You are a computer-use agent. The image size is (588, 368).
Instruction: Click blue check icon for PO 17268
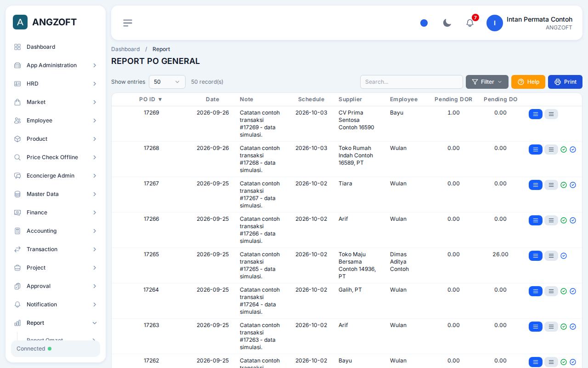click(x=573, y=149)
